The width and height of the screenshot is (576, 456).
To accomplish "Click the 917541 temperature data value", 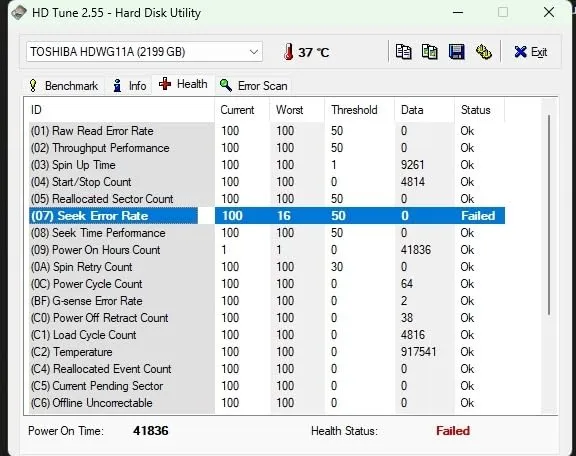I will coord(418,352).
